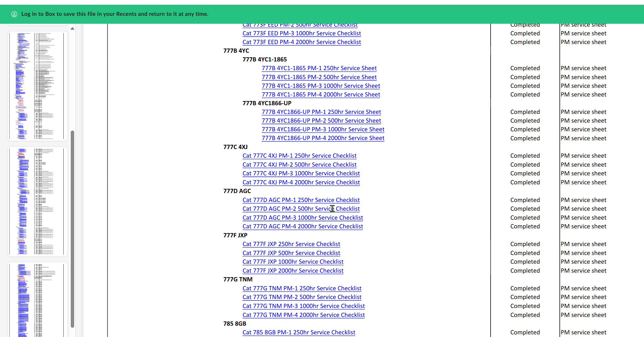Open Cat 777D AGC PM-3 1000hr Service Checklist
This screenshot has width=644, height=337.
[303, 218]
